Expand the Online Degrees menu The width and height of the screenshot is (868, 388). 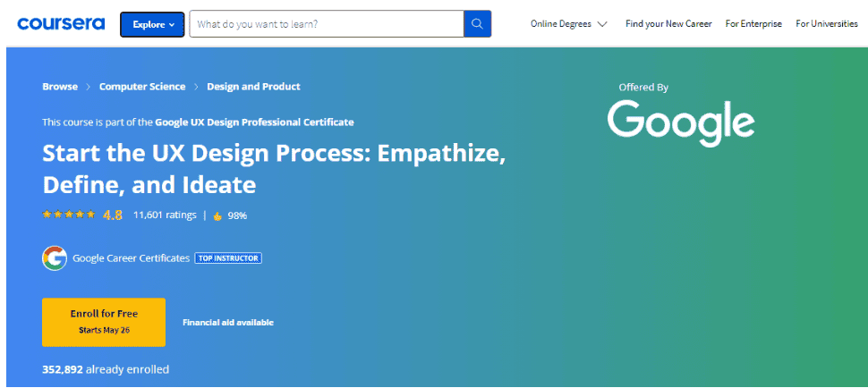tap(568, 24)
